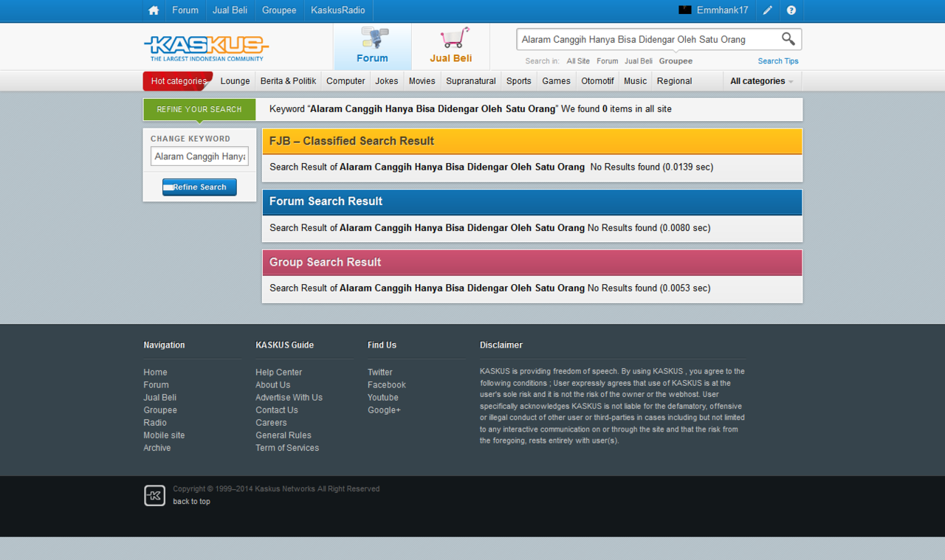The height and width of the screenshot is (560, 945).
Task: Click the Emmhank17 user avatar
Action: [685, 10]
